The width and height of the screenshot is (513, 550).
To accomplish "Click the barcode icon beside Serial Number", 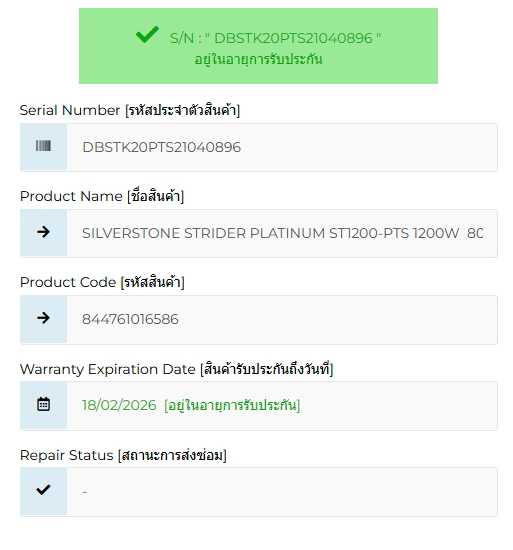I will pos(43,146).
